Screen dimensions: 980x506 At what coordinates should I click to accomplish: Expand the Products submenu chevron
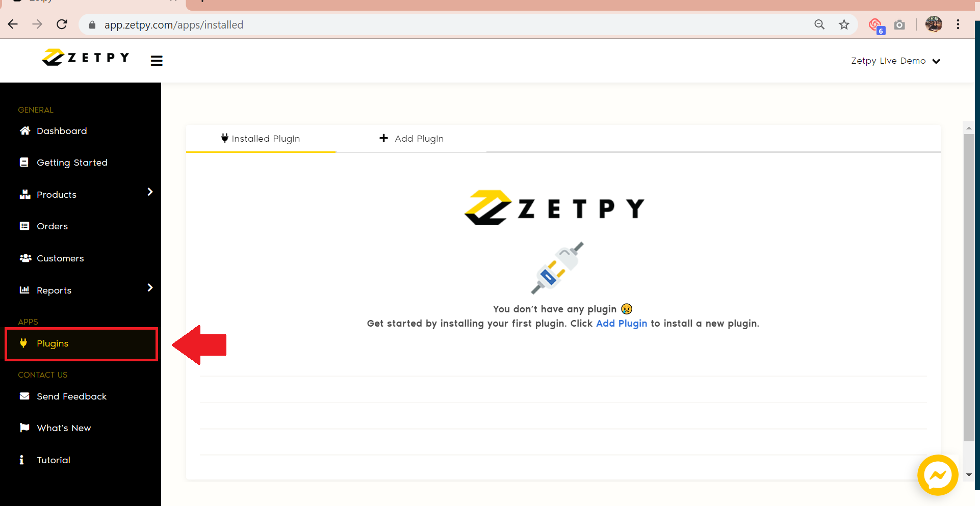point(150,192)
